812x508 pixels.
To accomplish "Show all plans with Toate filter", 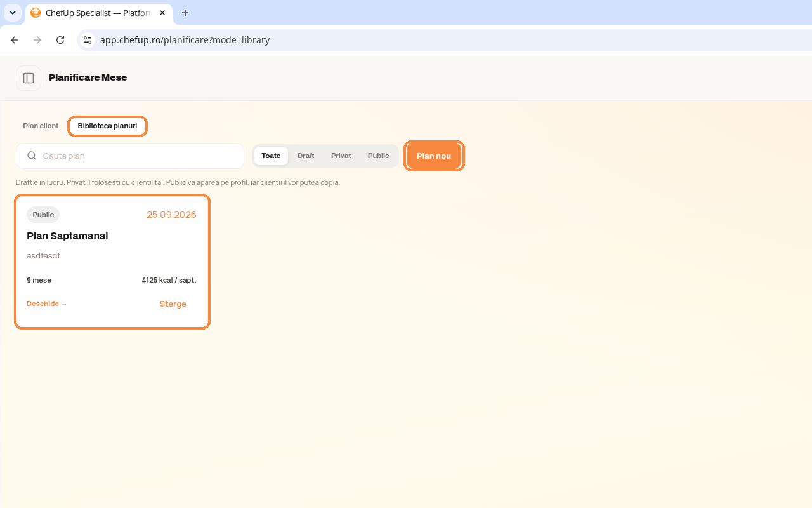I will pos(271,156).
